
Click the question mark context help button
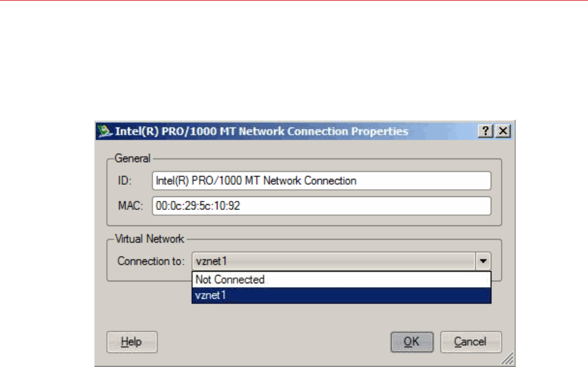(484, 131)
